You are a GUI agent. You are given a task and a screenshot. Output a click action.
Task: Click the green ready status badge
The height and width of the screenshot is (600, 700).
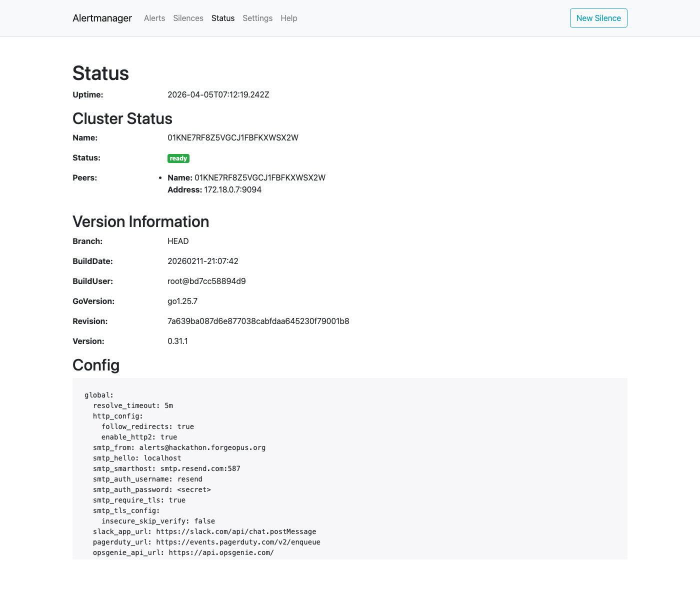point(178,158)
